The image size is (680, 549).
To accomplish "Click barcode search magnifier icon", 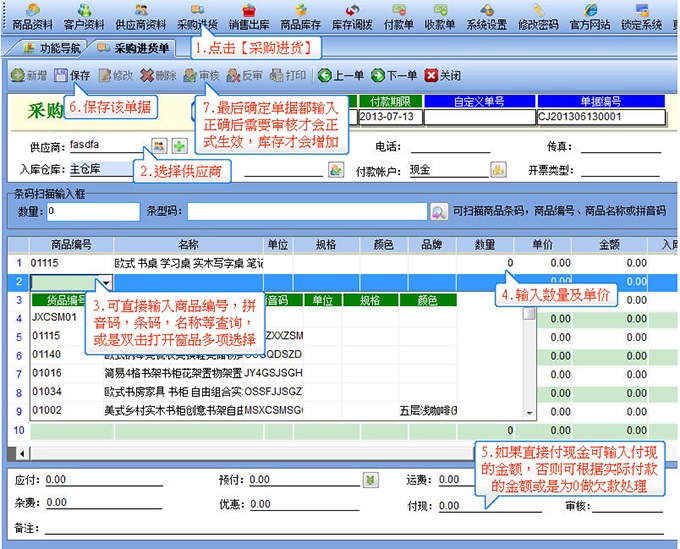I will tap(438, 212).
